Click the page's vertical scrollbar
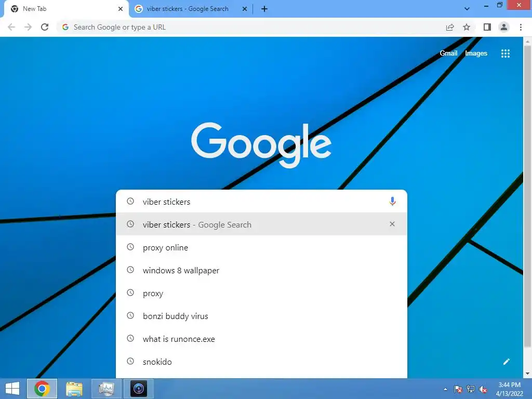 coord(527,197)
